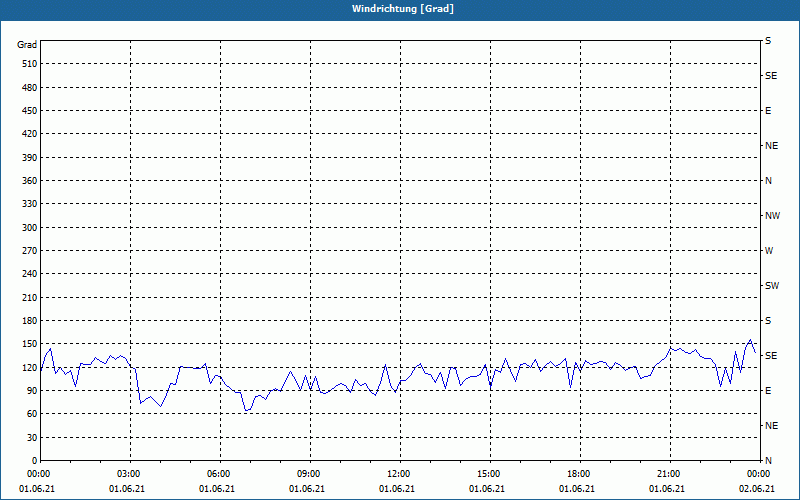The image size is (800, 500).
Task: Click the '30' degree axis label
Action: point(32,437)
